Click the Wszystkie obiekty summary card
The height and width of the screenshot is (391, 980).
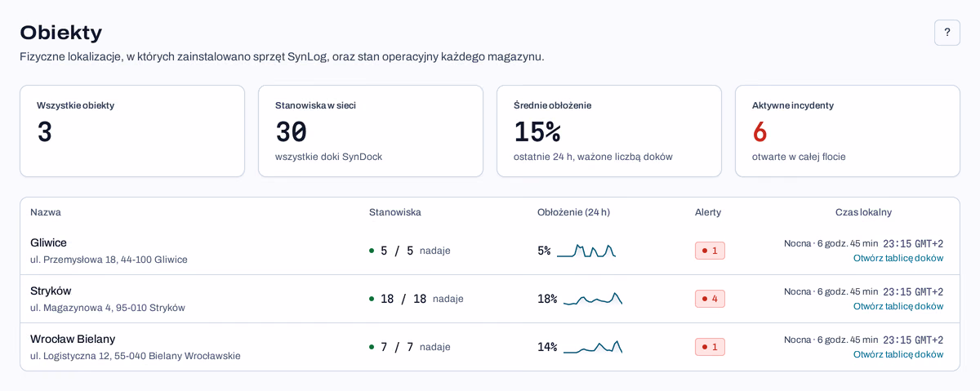(x=132, y=131)
